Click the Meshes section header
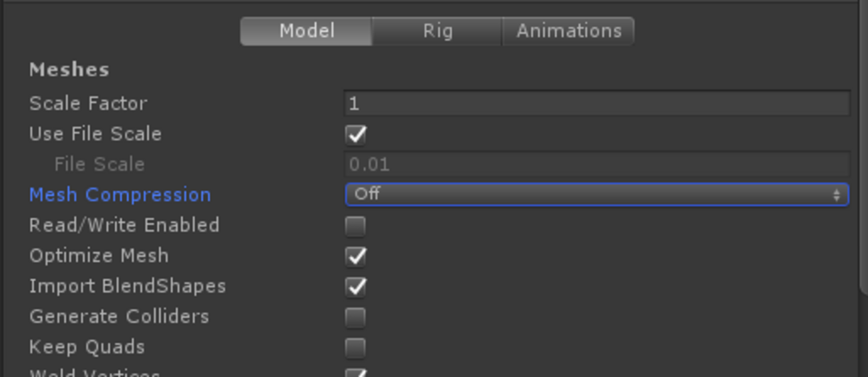The height and width of the screenshot is (377, 868). coord(69,69)
